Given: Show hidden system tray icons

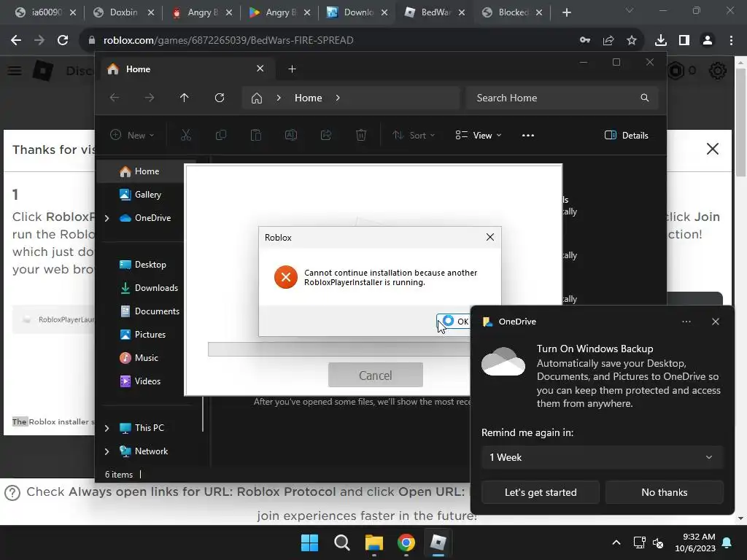Looking at the screenshot, I should pyautogui.click(x=616, y=542).
